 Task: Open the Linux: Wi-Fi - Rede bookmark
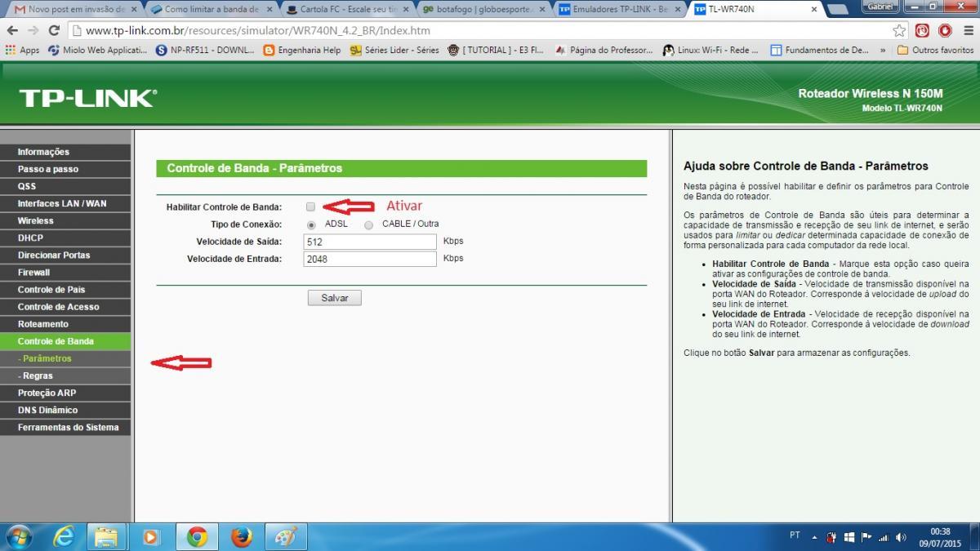[710, 50]
